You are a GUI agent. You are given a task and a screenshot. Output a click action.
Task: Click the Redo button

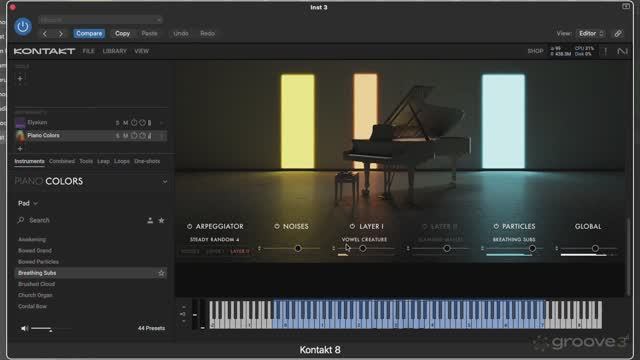(x=207, y=33)
